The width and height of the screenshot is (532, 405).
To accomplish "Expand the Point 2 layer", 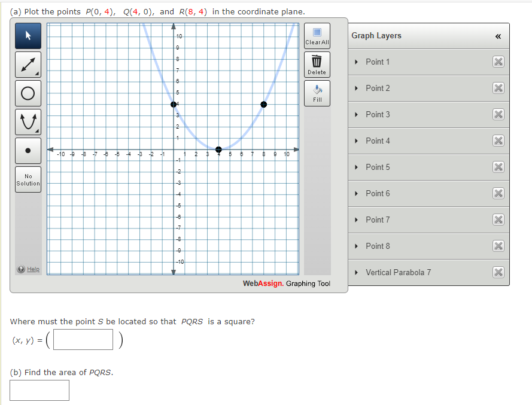I will point(356,88).
